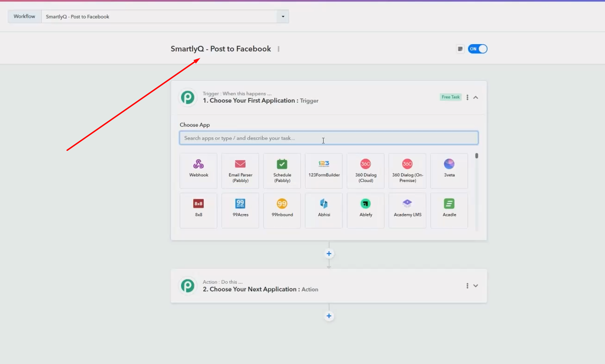Open action step three-dot menu
This screenshot has height=364, width=605.
[x=467, y=286]
